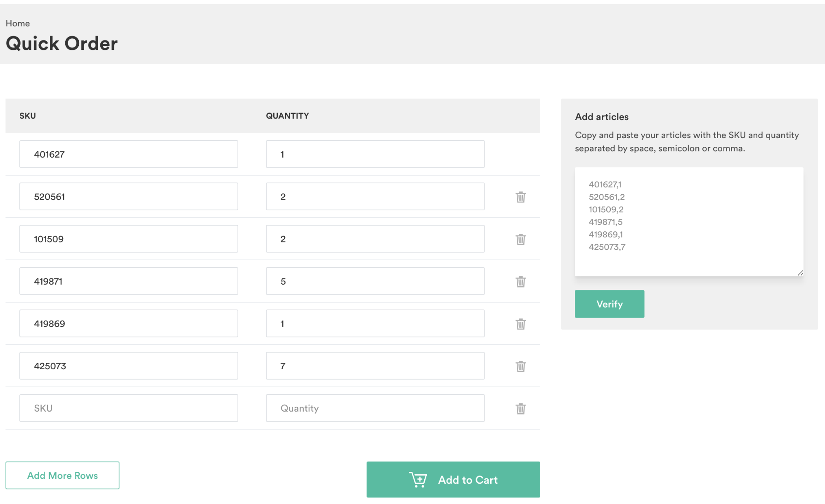The height and width of the screenshot is (504, 825).
Task: Remove the 419869 row with trash icon
Action: [x=520, y=324]
